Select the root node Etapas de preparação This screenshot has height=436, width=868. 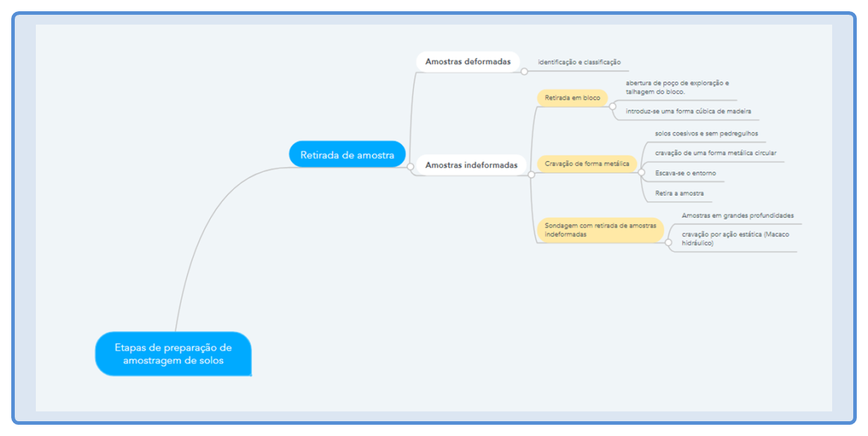(x=173, y=354)
